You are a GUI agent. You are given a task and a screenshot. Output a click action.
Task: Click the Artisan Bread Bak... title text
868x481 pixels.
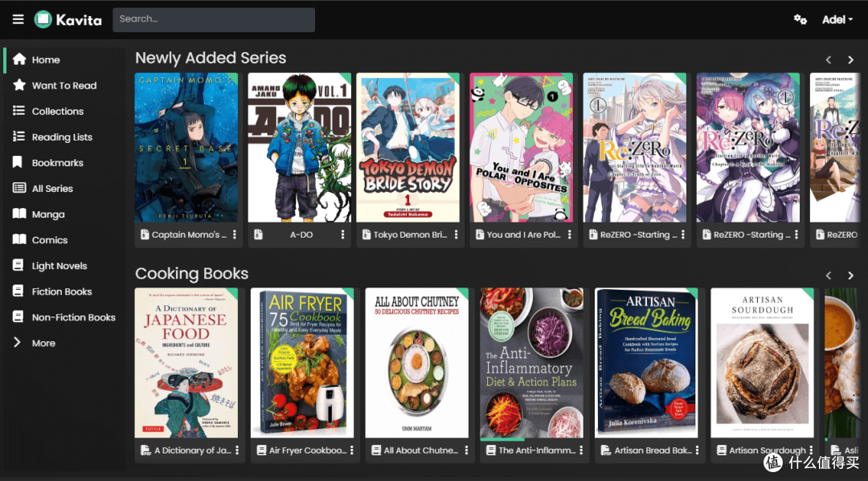[653, 450]
